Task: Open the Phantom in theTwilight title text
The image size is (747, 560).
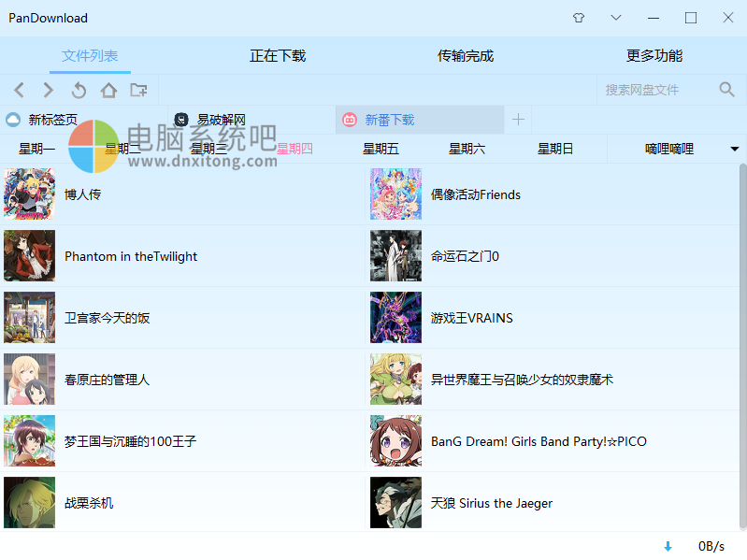Action: click(x=131, y=257)
